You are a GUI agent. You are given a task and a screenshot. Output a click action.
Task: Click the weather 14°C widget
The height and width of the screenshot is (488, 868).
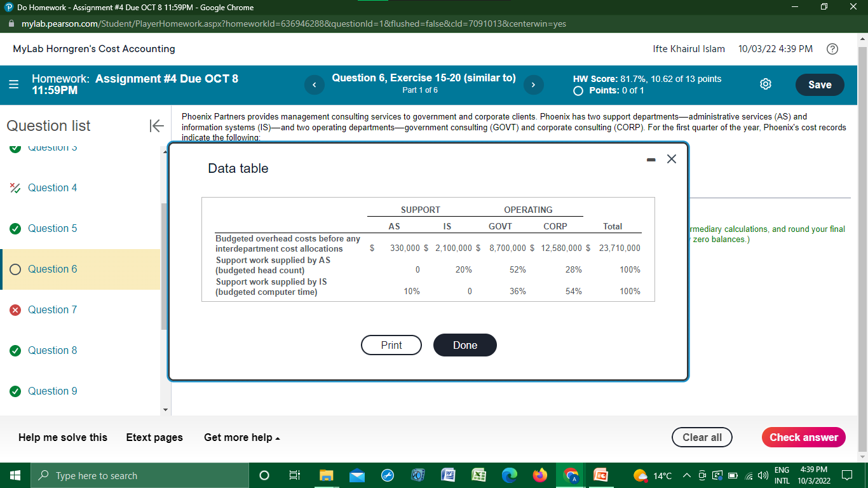point(652,475)
